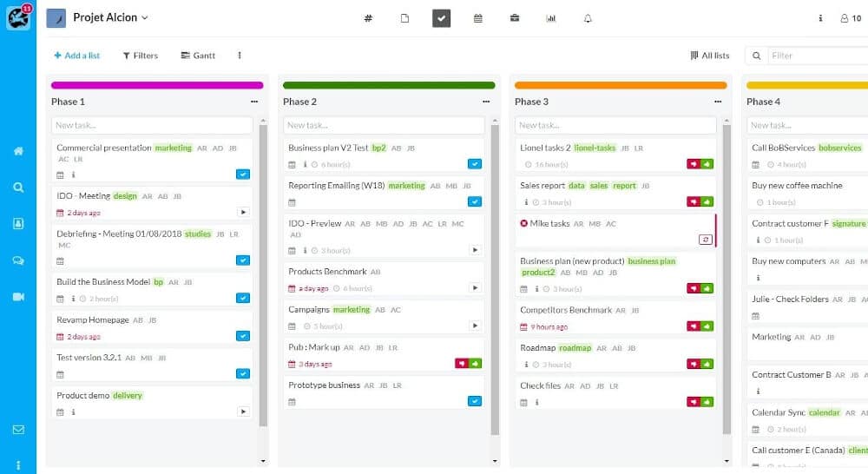This screenshot has height=474, width=868.
Task: Open Phase 1 list options menu
Action: [x=254, y=102]
